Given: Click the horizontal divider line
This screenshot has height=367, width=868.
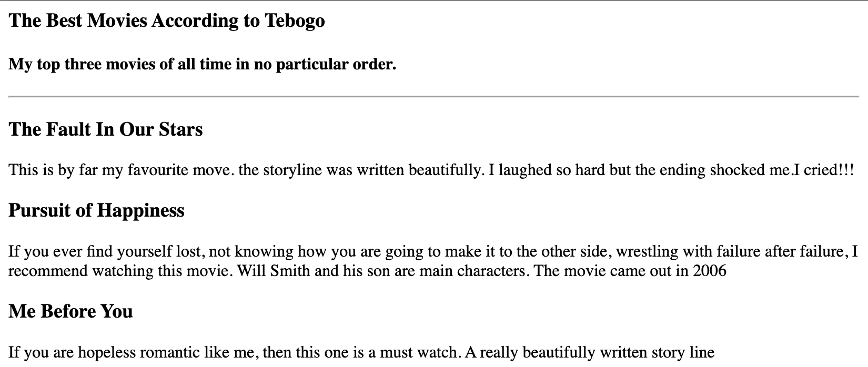Looking at the screenshot, I should tap(433, 97).
